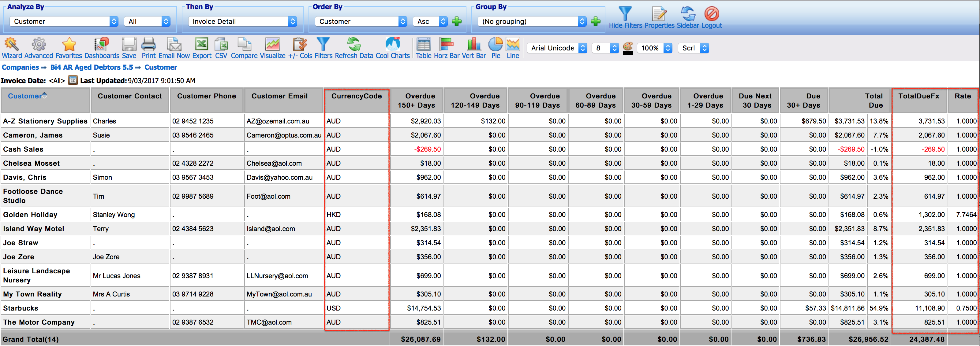
Task: Click Refresh Data icon
Action: (x=354, y=44)
